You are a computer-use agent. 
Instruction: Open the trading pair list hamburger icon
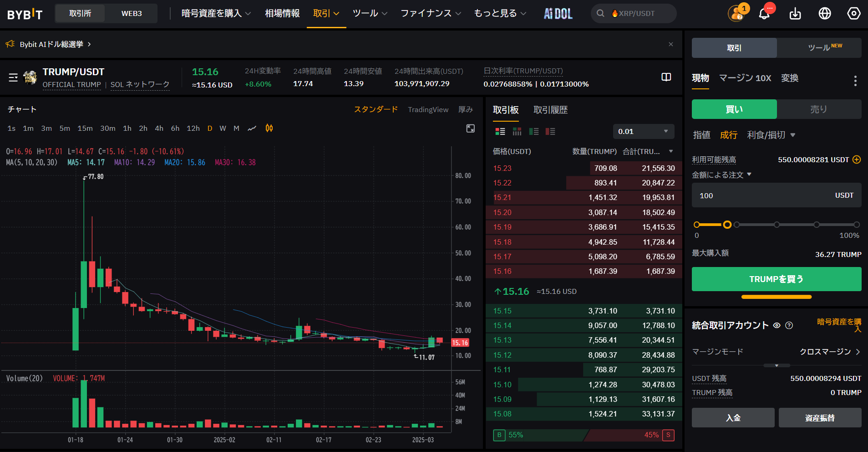pyautogui.click(x=13, y=77)
